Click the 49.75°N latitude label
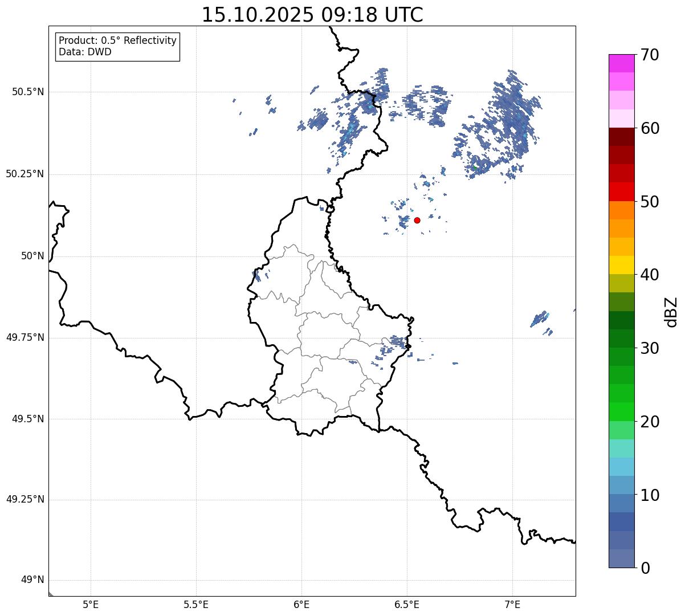This screenshot has height=616, width=685. point(25,337)
